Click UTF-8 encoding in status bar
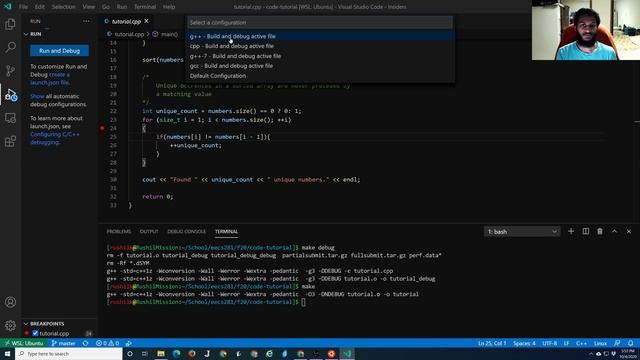This screenshot has width=640, height=360. click(x=549, y=343)
